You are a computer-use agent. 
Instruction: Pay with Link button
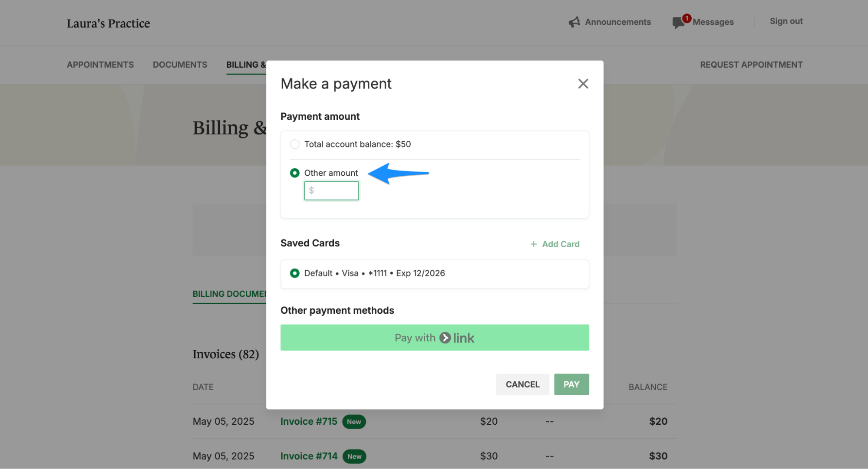pos(435,338)
